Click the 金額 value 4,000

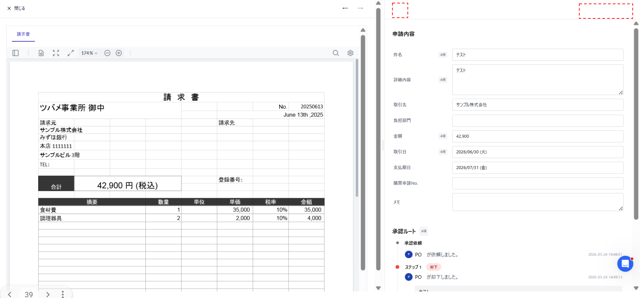(x=314, y=218)
